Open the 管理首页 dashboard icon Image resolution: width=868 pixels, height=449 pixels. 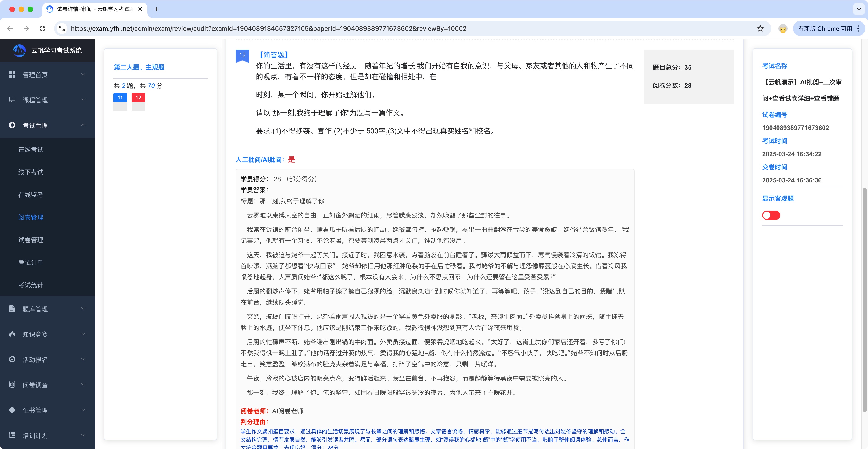pyautogui.click(x=12, y=74)
